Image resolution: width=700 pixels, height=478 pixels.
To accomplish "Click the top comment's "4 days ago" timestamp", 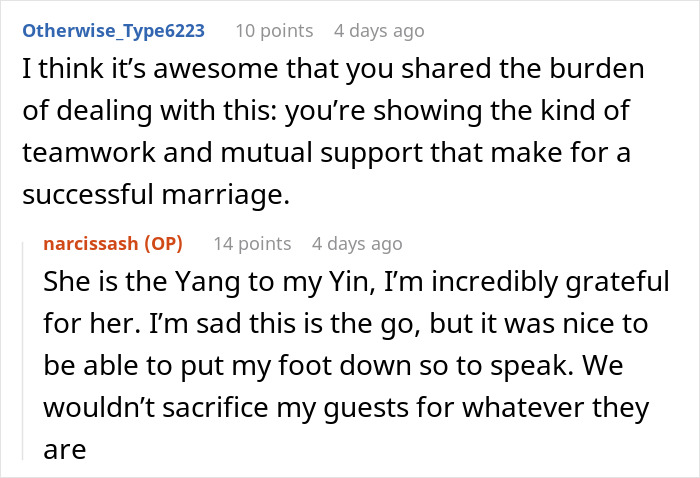I will point(379,31).
